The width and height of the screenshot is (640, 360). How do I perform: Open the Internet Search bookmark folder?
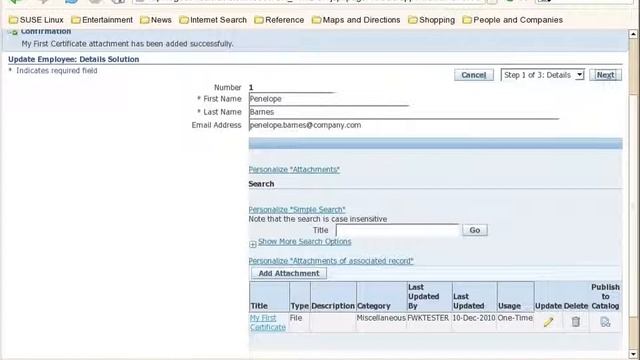point(213,20)
